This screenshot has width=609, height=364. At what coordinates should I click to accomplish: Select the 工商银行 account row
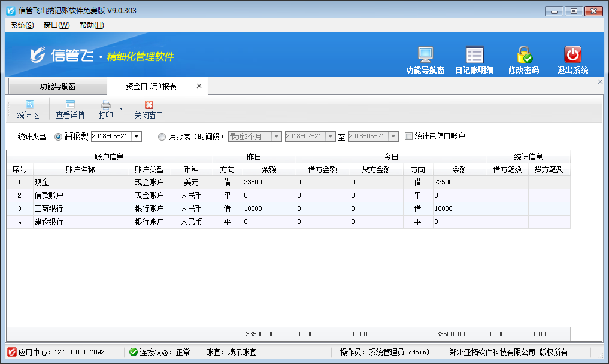point(81,209)
